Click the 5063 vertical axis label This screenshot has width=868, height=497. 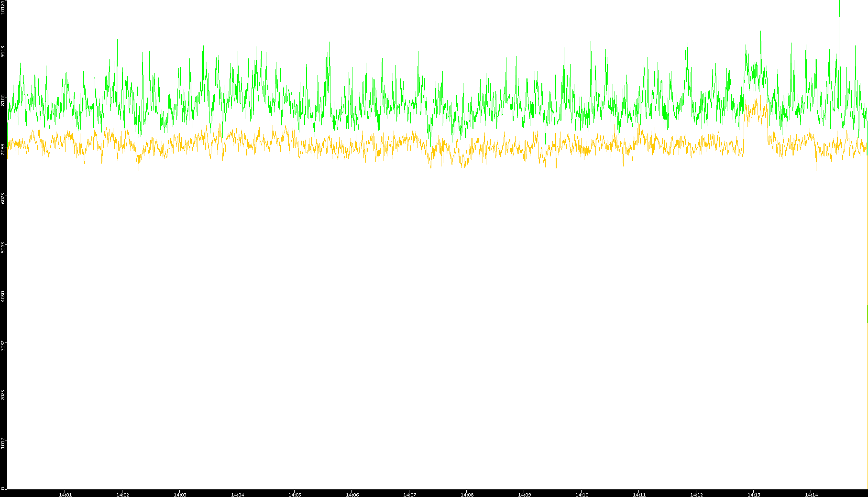coord(3,246)
